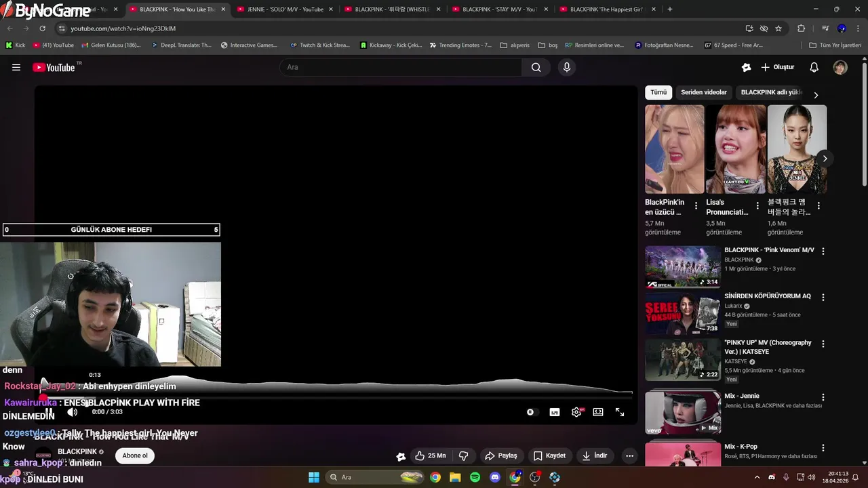Open options for Pink Venom M/V video
Viewport: 868px width, 488px height.
click(823, 251)
